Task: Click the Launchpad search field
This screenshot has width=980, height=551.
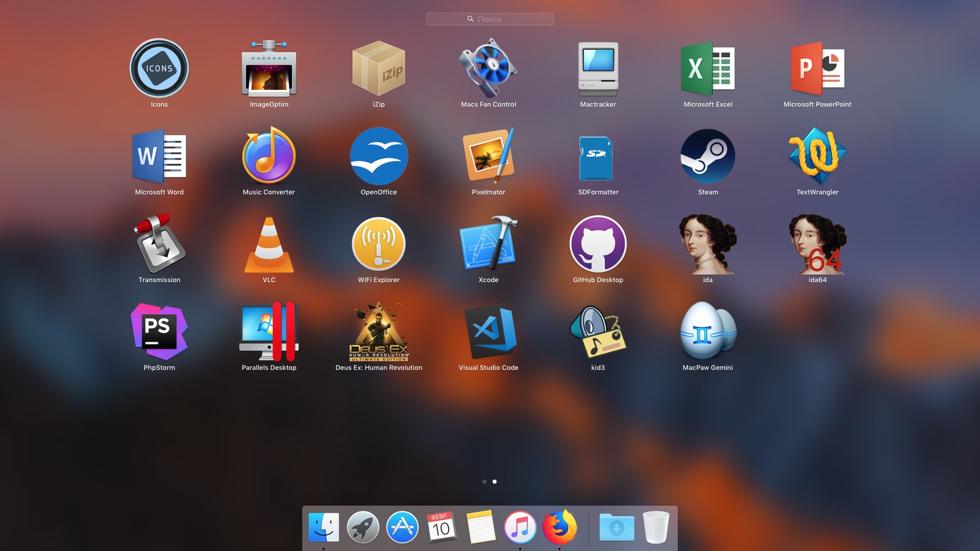Action: pos(490,19)
